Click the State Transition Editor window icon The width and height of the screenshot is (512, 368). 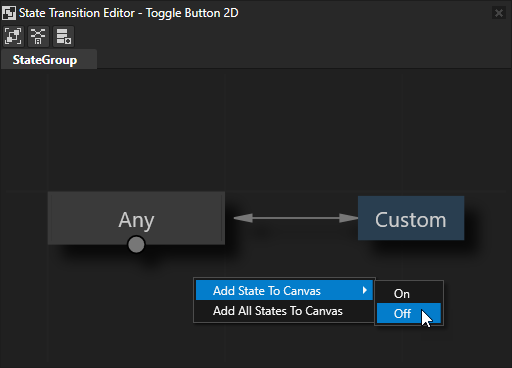[x=9, y=13]
